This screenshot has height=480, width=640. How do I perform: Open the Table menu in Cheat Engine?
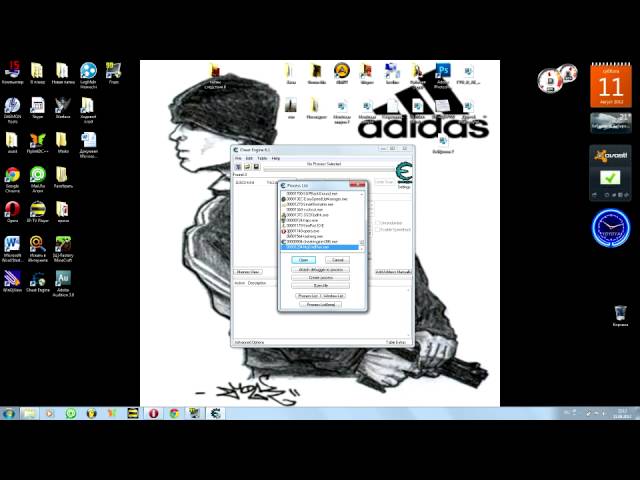[262, 158]
